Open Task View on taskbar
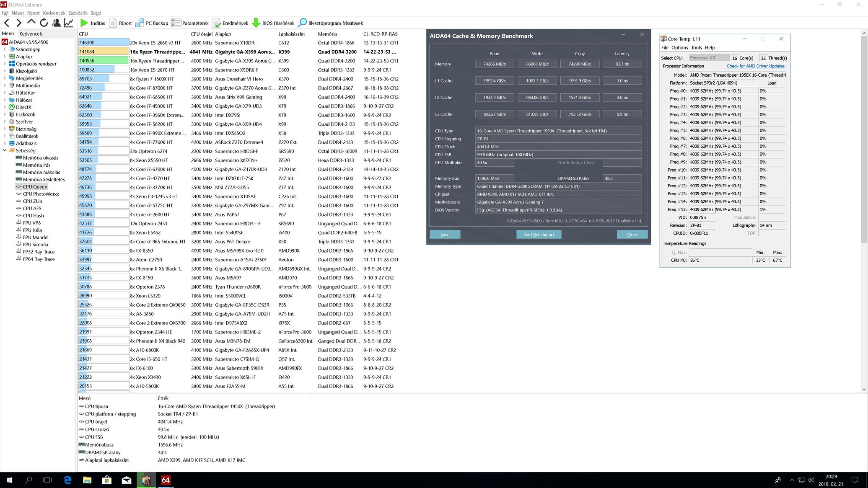The width and height of the screenshot is (868, 488). coord(48,480)
